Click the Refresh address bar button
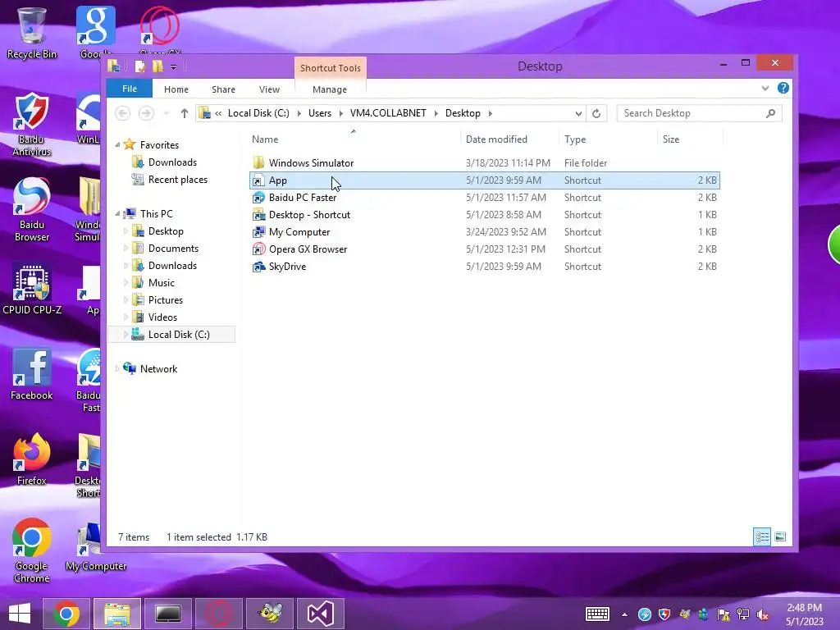This screenshot has width=840, height=630. [596, 113]
